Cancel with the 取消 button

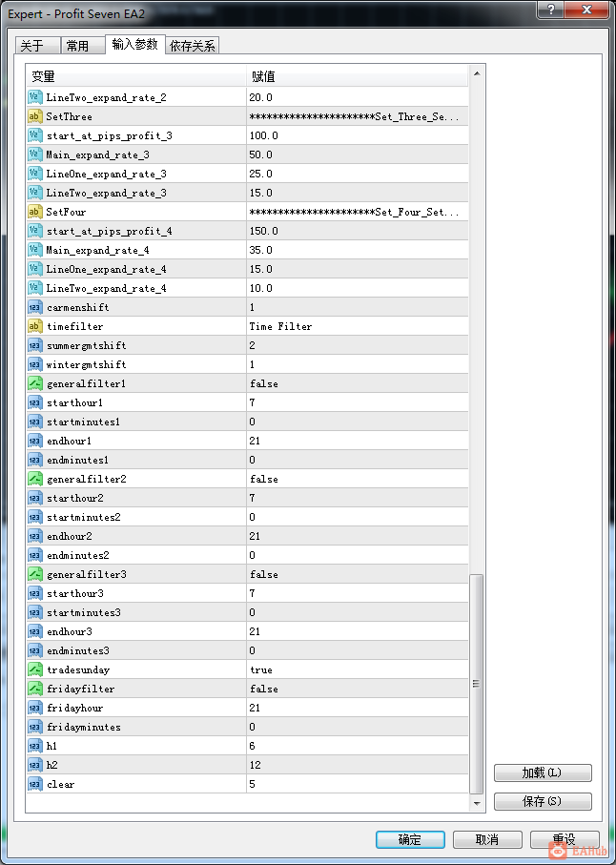point(487,839)
